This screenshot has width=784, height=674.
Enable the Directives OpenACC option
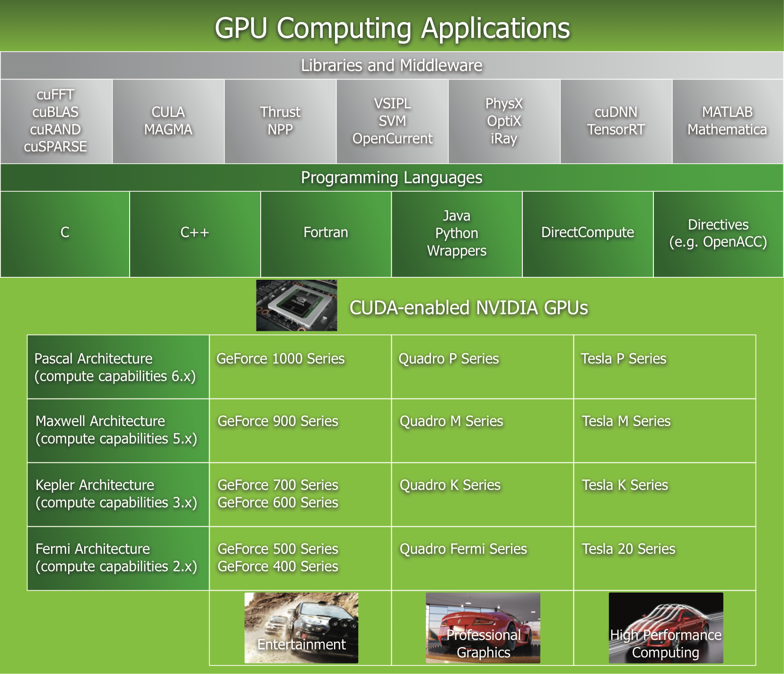tap(717, 233)
